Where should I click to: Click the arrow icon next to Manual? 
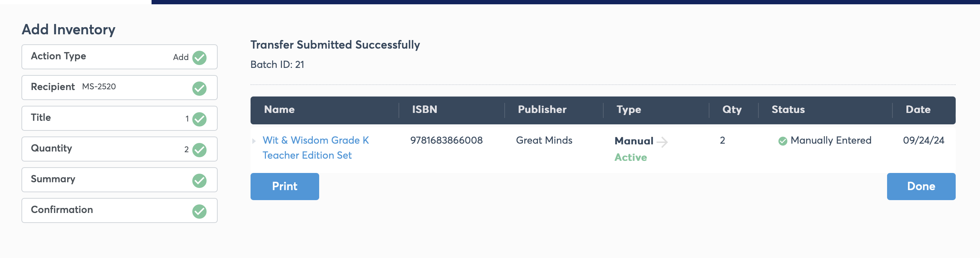pyautogui.click(x=662, y=142)
